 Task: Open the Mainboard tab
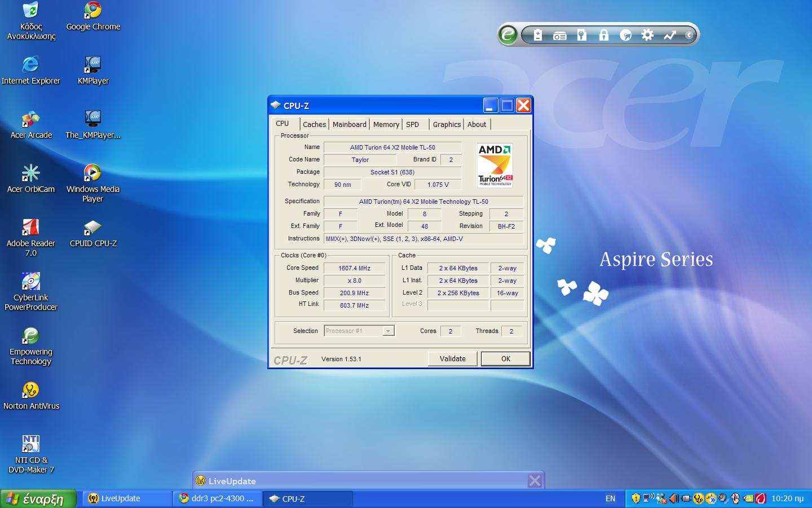pos(349,124)
